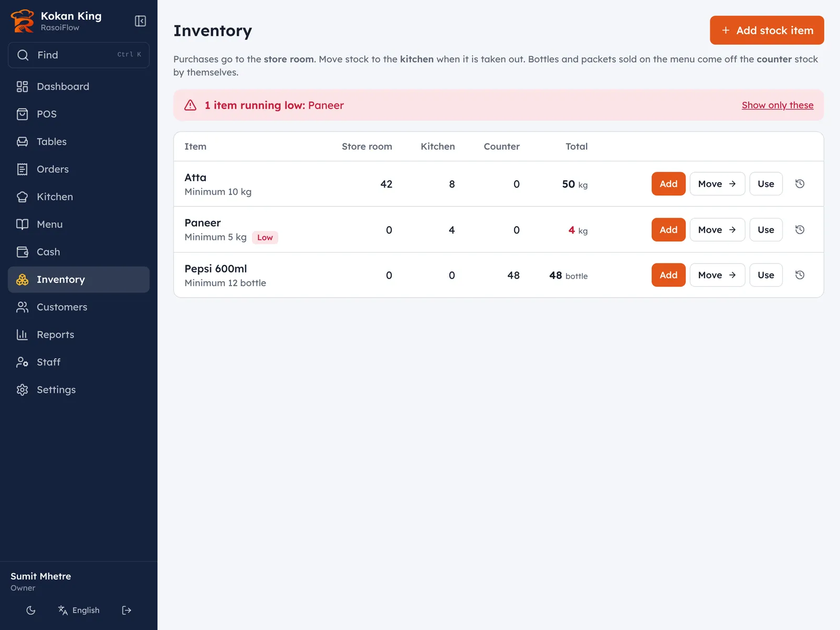Click the Kokan King logo
Image resolution: width=840 pixels, height=630 pixels.
point(22,21)
